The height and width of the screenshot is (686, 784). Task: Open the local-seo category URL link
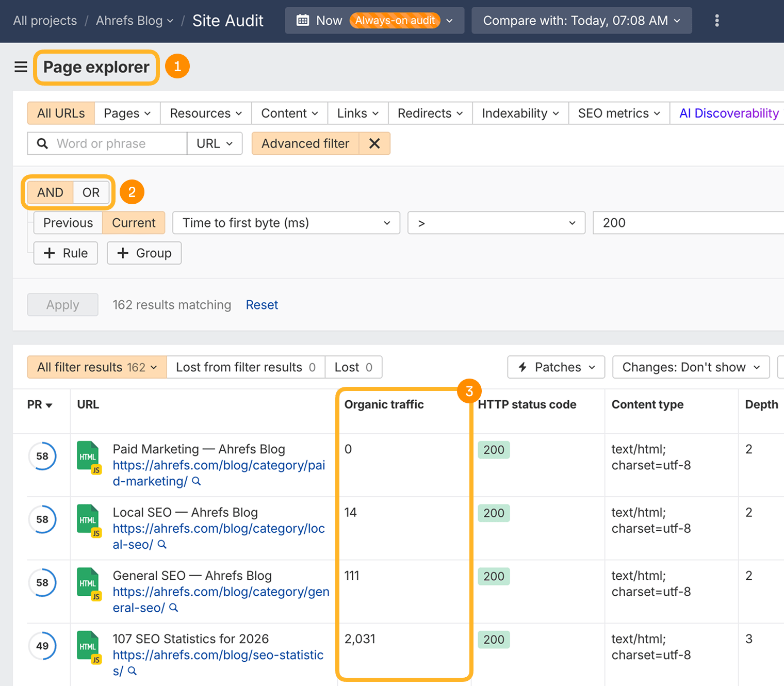(x=219, y=536)
